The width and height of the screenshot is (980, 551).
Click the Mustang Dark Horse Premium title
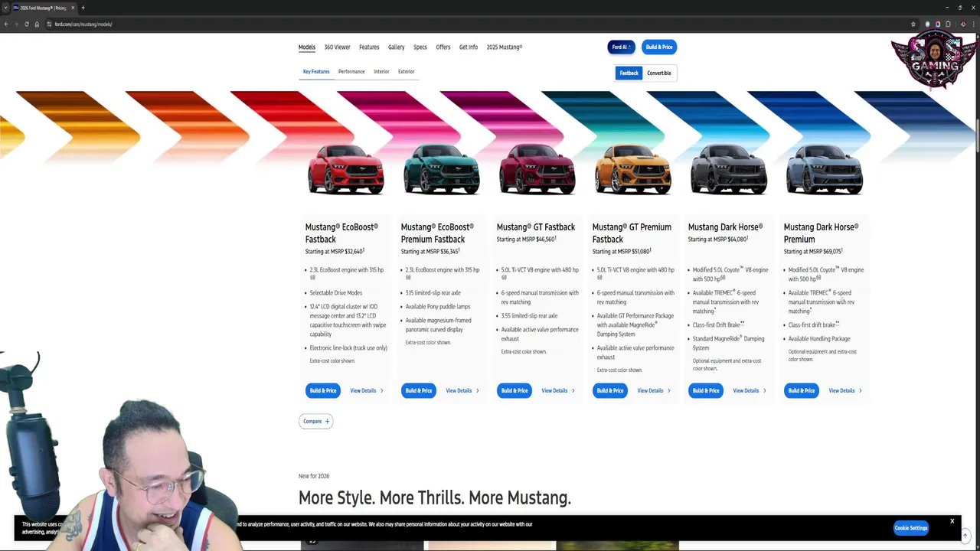[x=821, y=233]
